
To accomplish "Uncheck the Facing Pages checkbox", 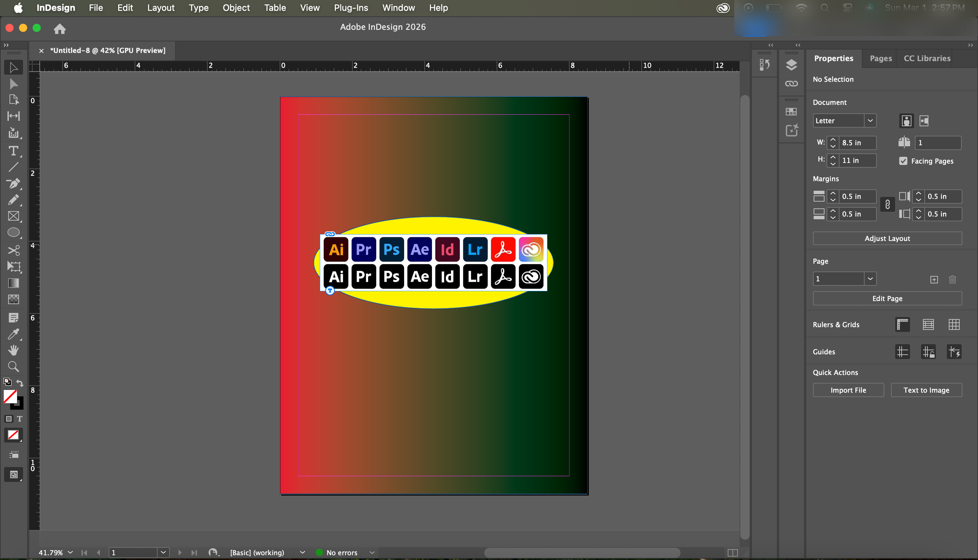I will (x=903, y=161).
